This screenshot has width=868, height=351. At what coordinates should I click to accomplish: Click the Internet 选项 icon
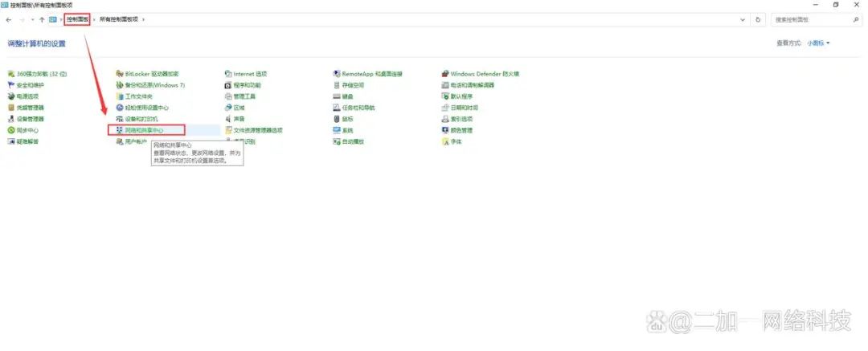coord(228,74)
